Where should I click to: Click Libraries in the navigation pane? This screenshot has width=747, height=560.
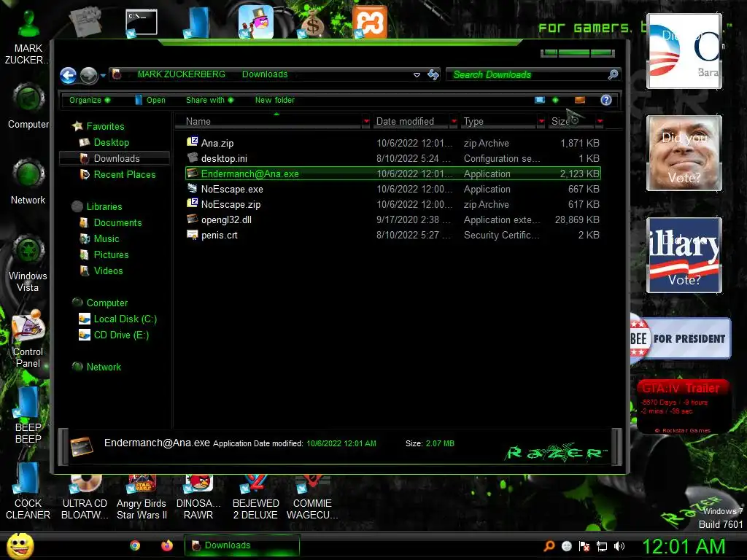click(x=97, y=206)
